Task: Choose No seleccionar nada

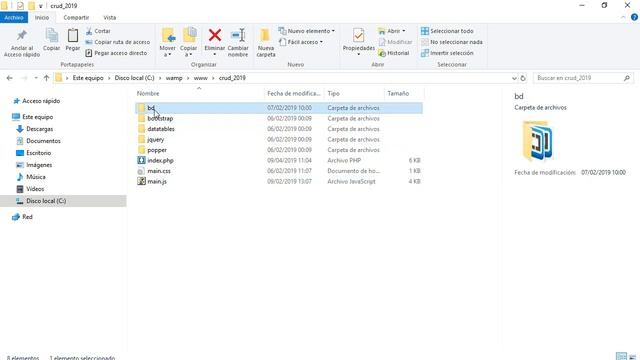Action: tap(452, 42)
